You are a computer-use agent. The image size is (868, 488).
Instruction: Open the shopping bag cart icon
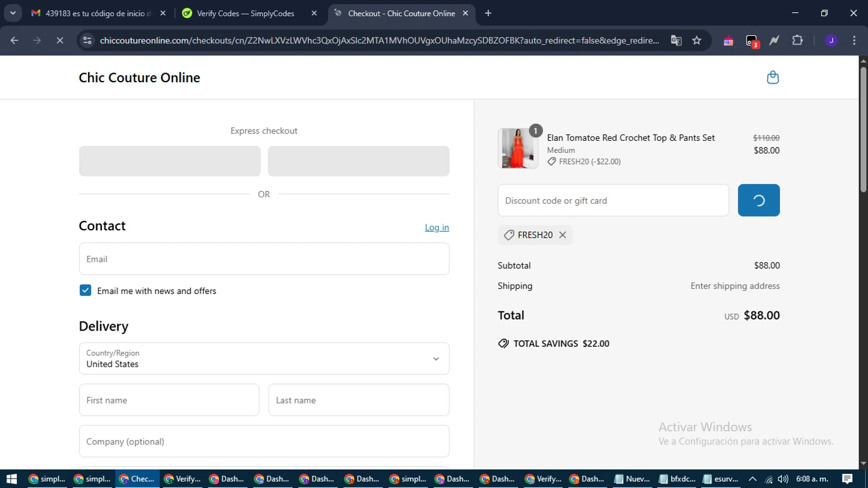point(773,77)
